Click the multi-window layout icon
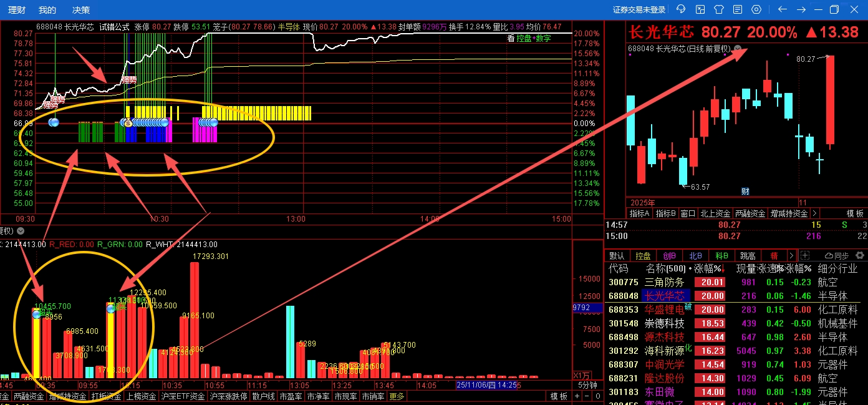Viewport: 868px width, 405px height. click(700, 9)
